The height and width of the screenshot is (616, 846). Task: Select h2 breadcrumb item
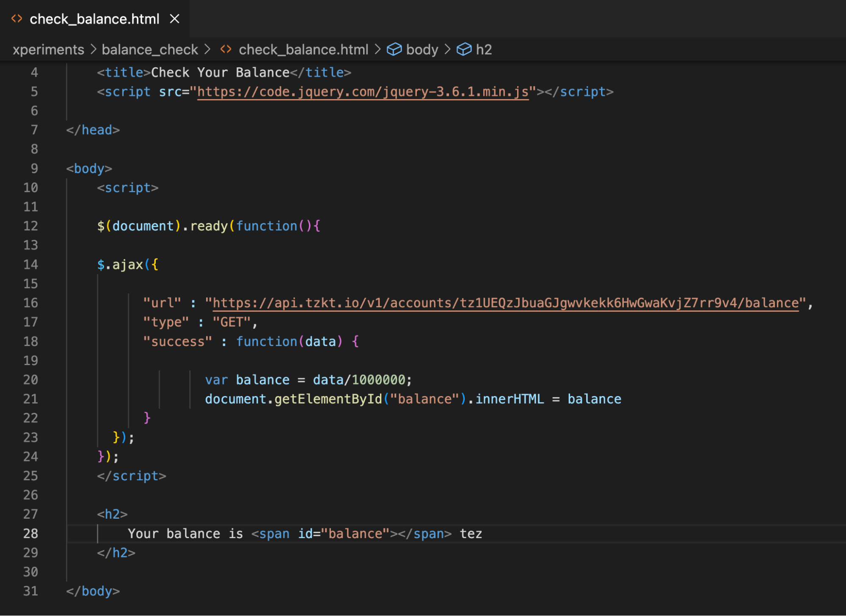[484, 49]
